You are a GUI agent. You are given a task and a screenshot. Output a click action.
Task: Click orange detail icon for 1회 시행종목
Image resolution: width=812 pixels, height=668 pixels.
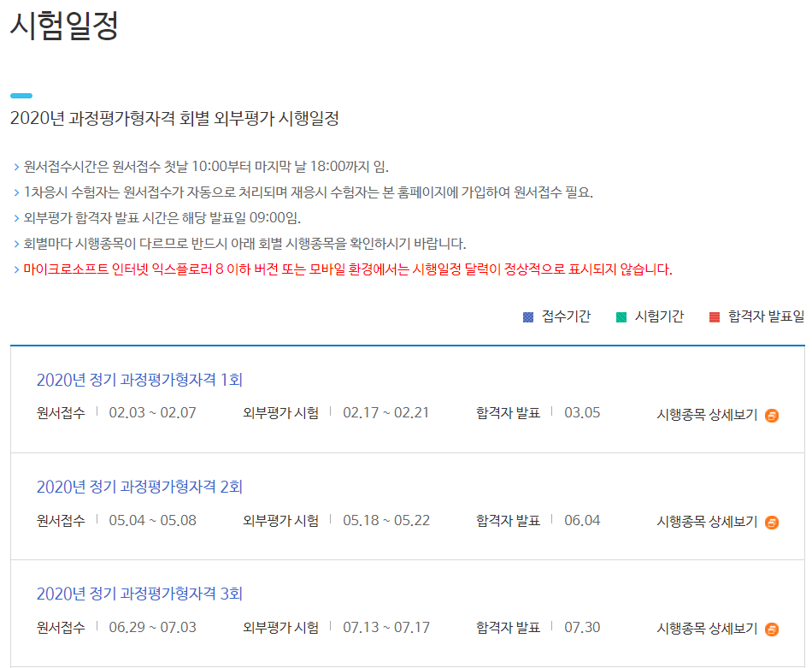(x=772, y=416)
